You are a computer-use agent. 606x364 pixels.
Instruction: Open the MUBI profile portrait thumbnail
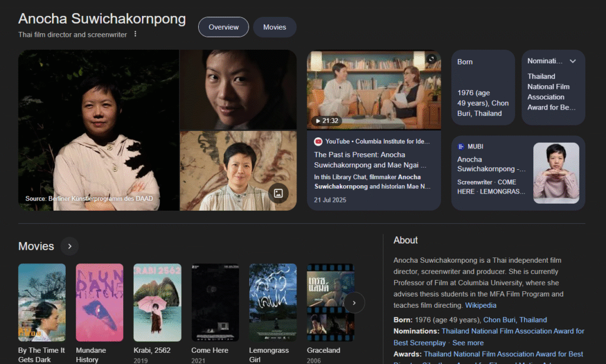click(556, 173)
